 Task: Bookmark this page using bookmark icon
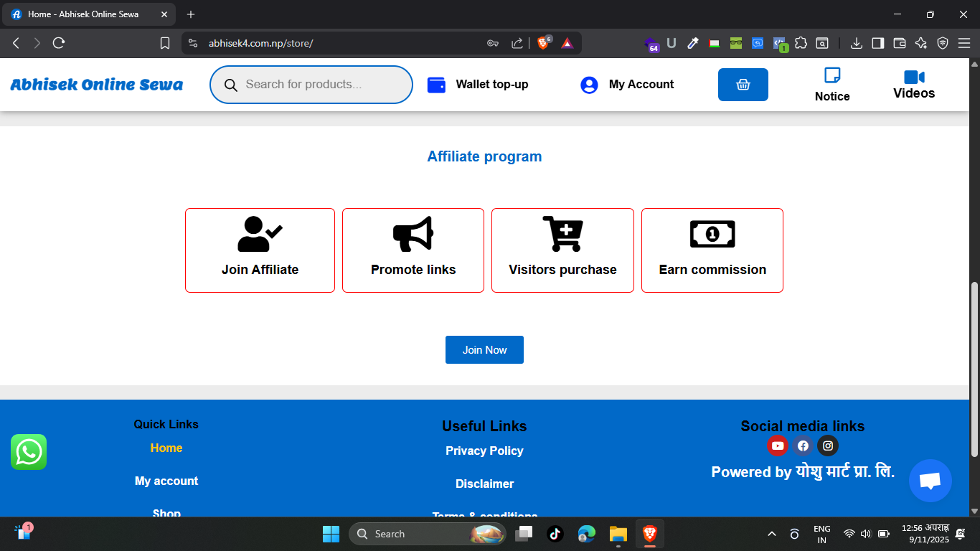[x=165, y=43]
